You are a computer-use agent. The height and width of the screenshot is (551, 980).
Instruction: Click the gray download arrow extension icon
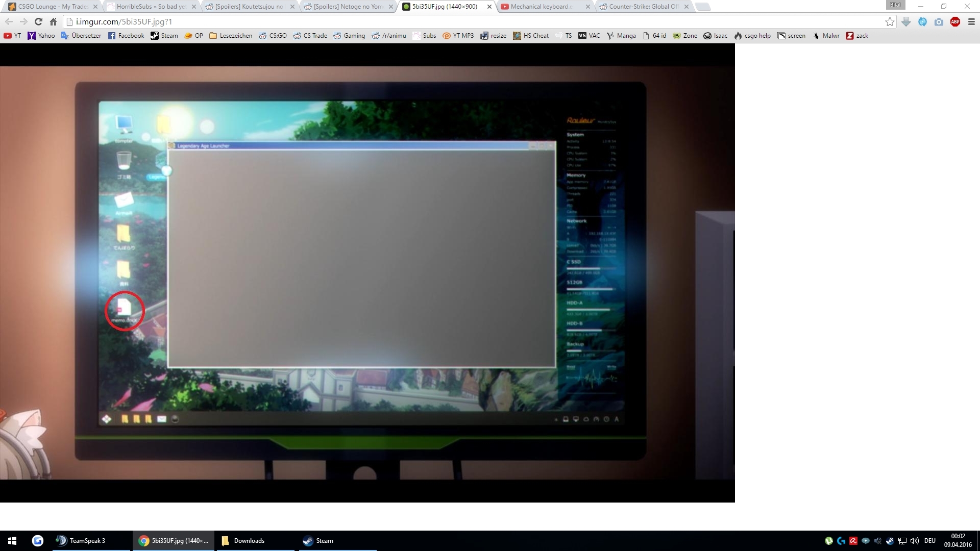(906, 21)
